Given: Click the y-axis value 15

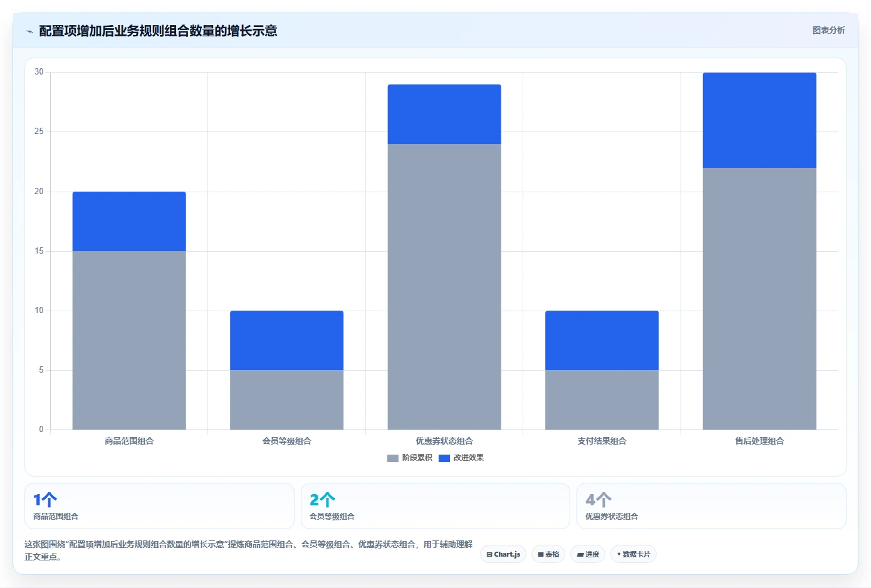Looking at the screenshot, I should (39, 251).
